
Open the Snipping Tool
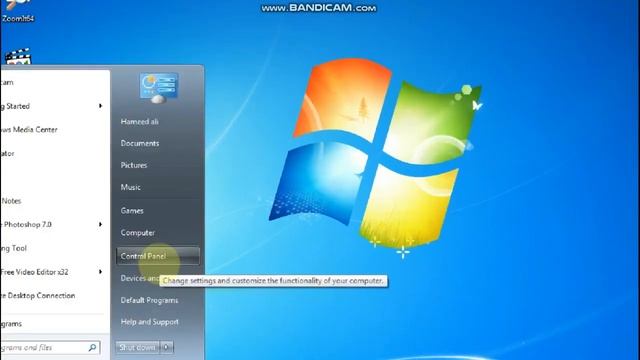[x=13, y=248]
